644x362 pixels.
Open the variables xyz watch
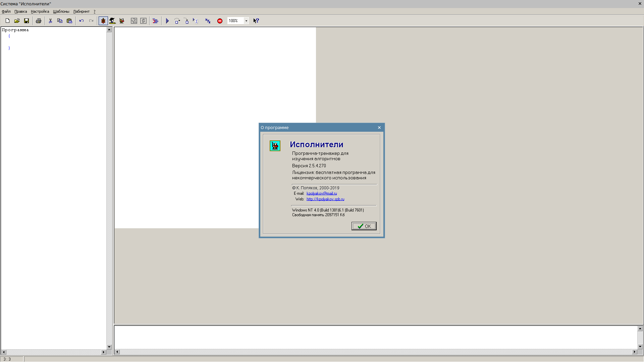click(208, 21)
